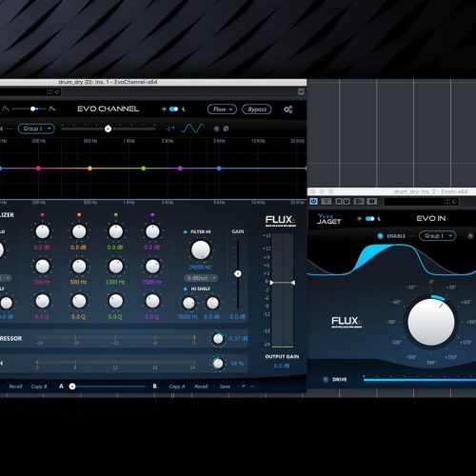The height and width of the screenshot is (476, 476).
Task: Click the Bypass button in Evo Channel
Action: (x=257, y=109)
